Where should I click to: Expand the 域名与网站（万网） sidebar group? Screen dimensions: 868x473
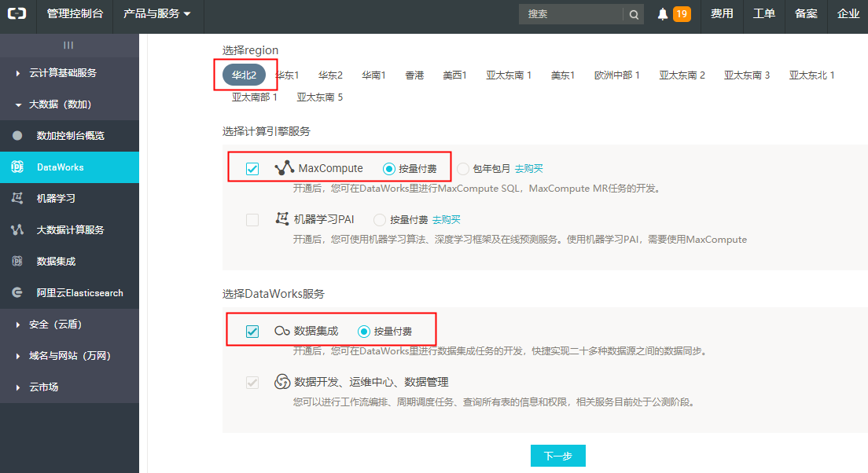coord(70,356)
